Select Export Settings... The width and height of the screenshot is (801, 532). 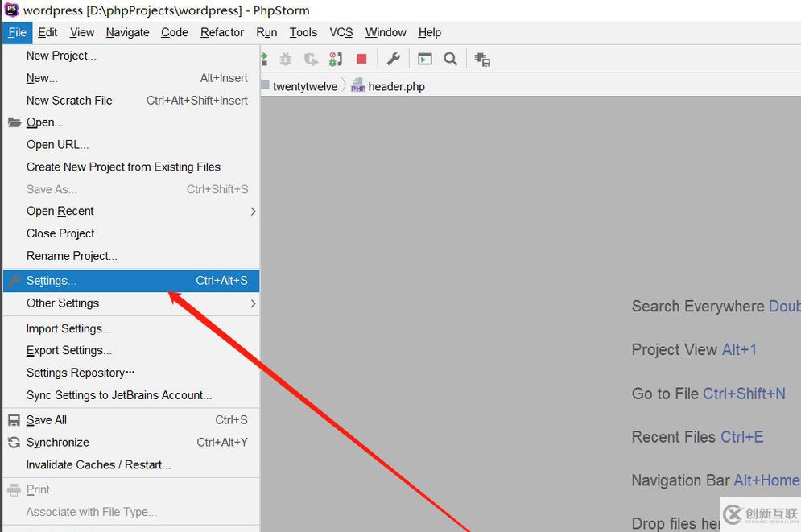coord(131,351)
